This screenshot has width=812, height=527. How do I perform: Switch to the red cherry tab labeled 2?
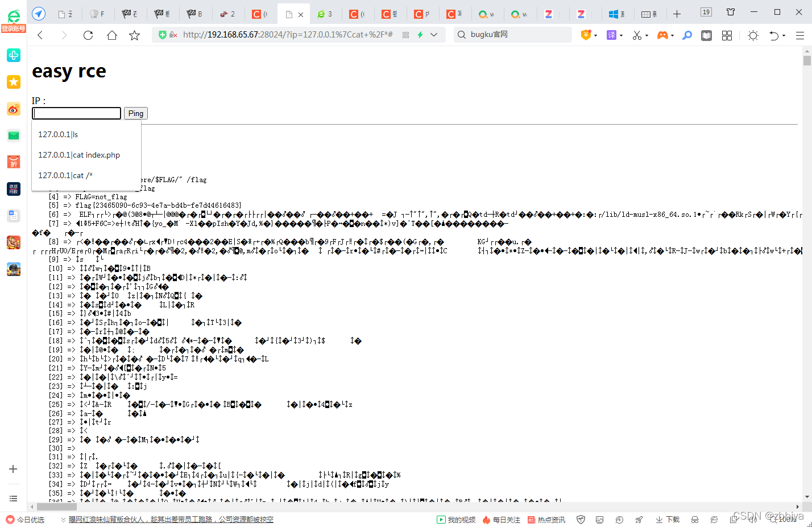tap(227, 14)
